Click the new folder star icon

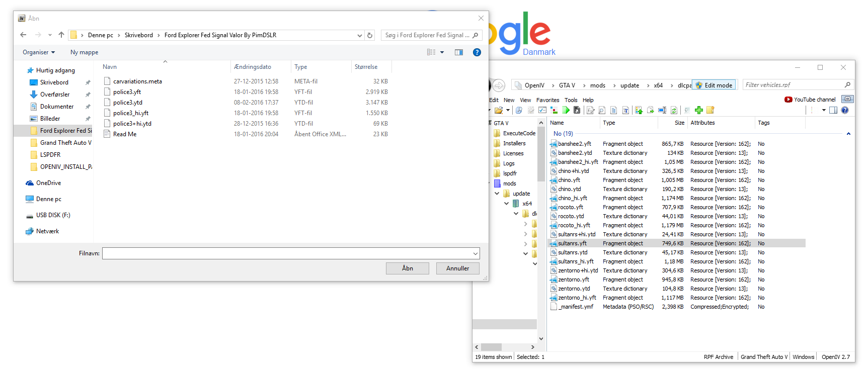711,110
